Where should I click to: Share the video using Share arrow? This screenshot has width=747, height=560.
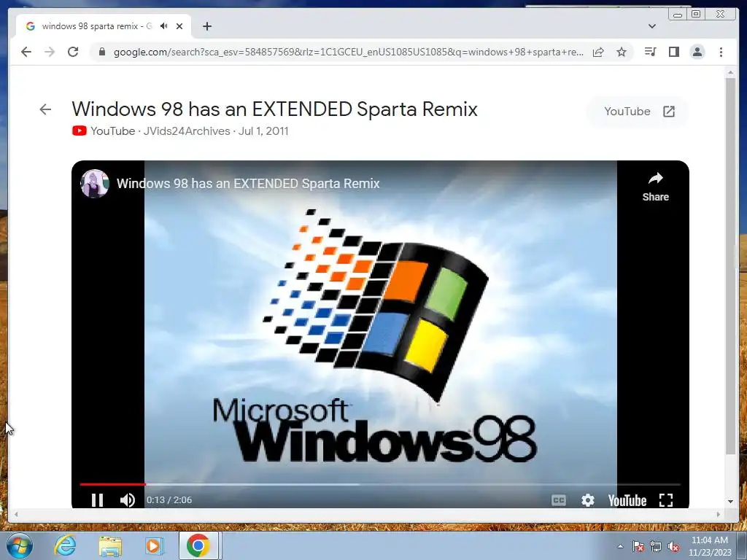pos(656,187)
